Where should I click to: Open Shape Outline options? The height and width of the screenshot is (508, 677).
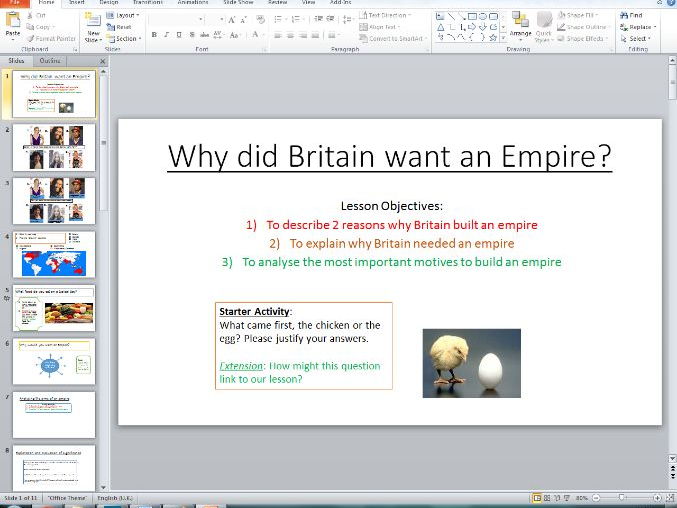583,27
